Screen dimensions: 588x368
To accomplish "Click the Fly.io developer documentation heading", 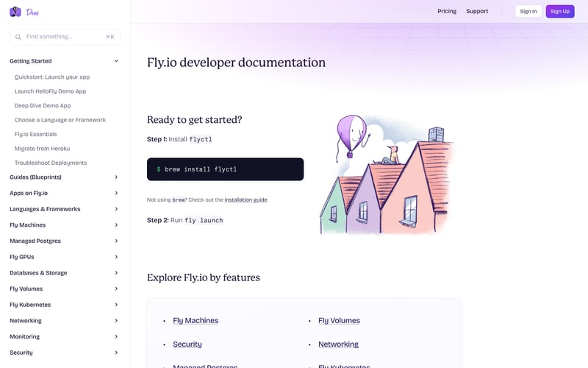I will (236, 63).
